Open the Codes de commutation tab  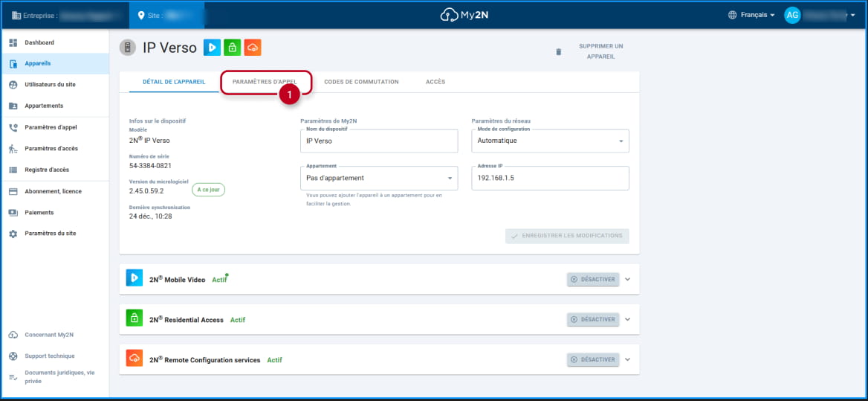coord(361,82)
